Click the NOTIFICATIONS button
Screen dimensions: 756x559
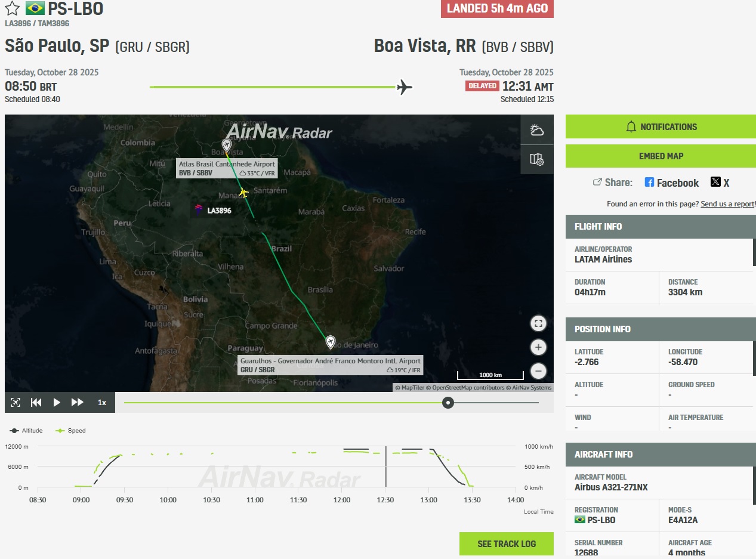pyautogui.click(x=661, y=126)
